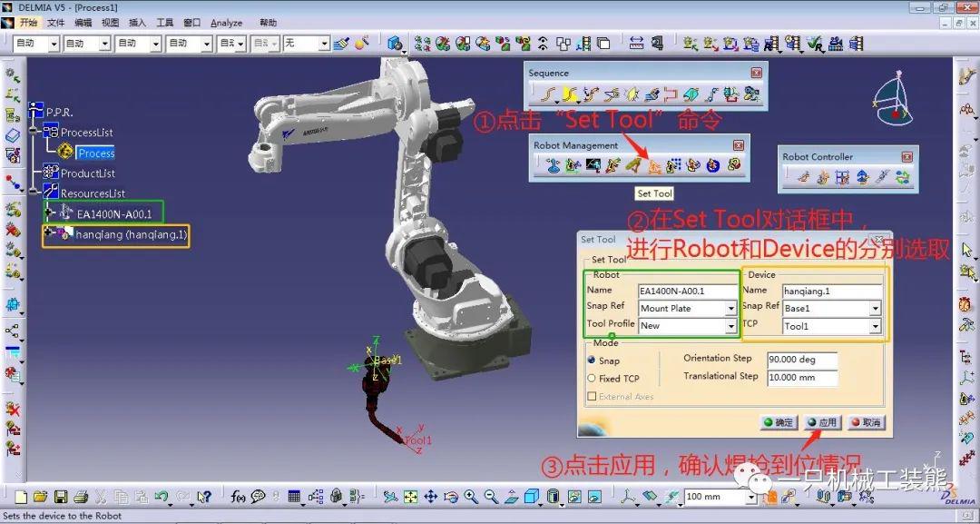Click the 取消 button in Set Tool dialog

866,422
